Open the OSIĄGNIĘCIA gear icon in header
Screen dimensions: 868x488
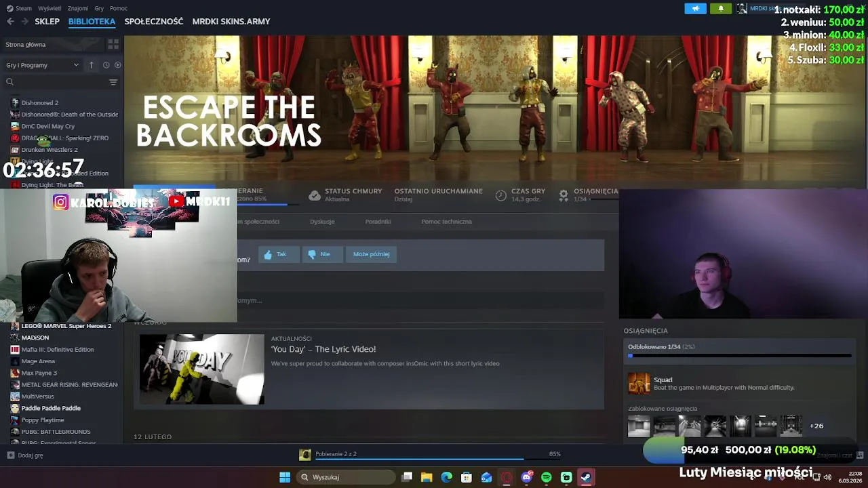564,195
